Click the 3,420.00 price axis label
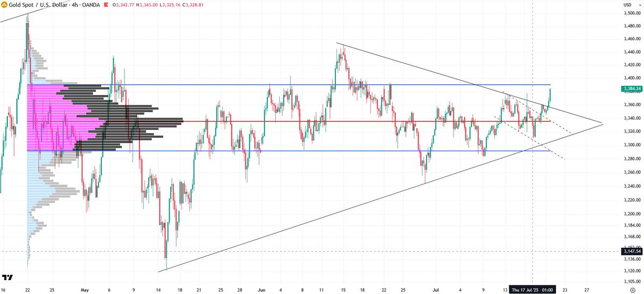Screen dimensions: 644x294 (631, 65)
